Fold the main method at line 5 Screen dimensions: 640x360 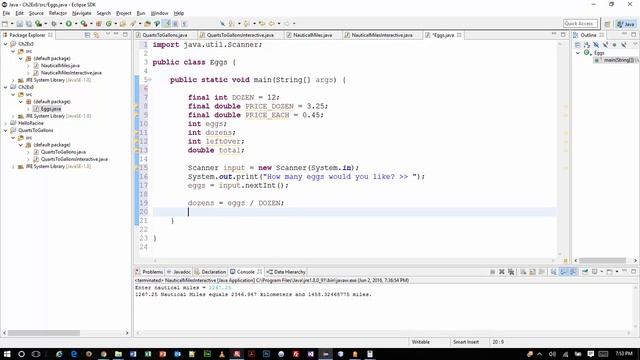pos(150,80)
